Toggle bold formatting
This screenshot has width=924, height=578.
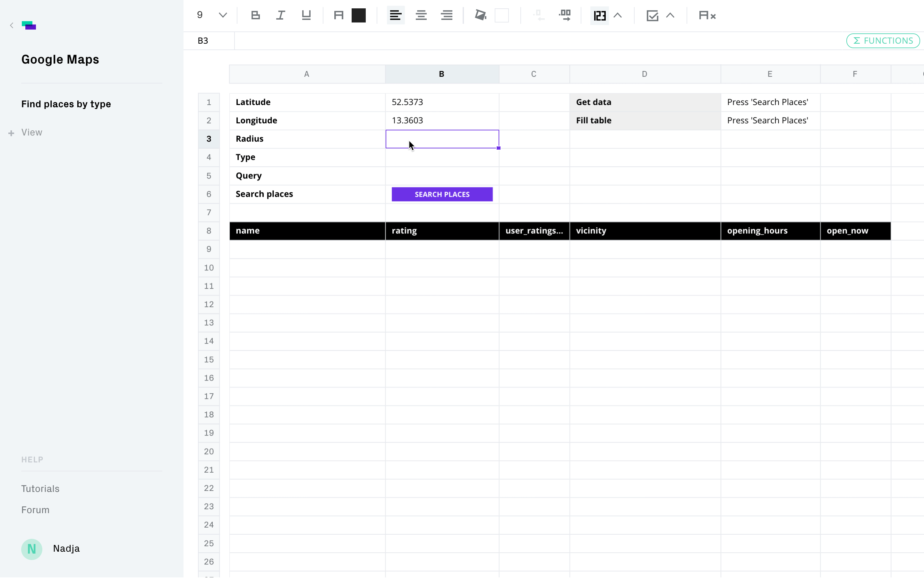tap(255, 15)
